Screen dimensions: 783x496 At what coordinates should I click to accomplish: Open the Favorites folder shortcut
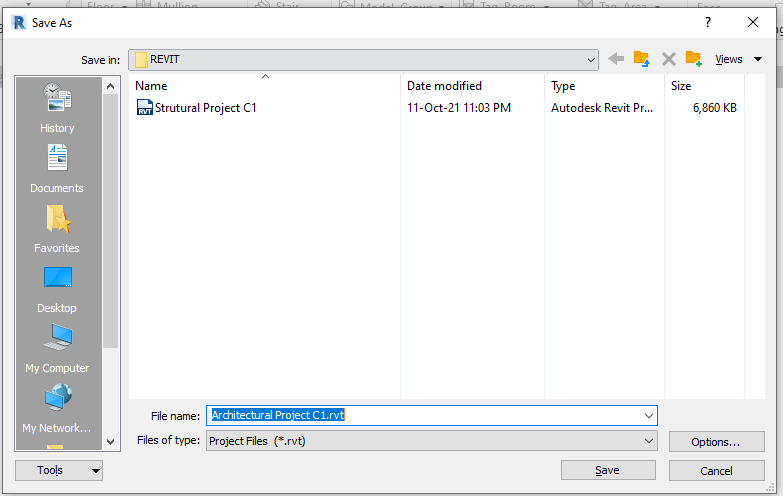(57, 228)
